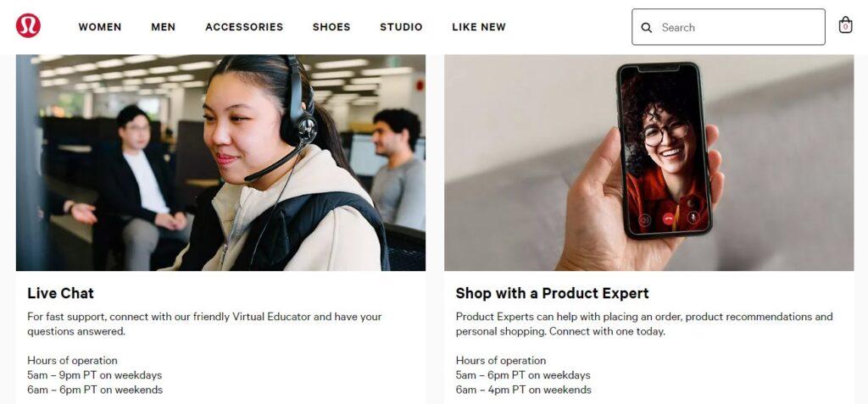
Task: Click the lululemon logo icon
Action: [x=28, y=26]
